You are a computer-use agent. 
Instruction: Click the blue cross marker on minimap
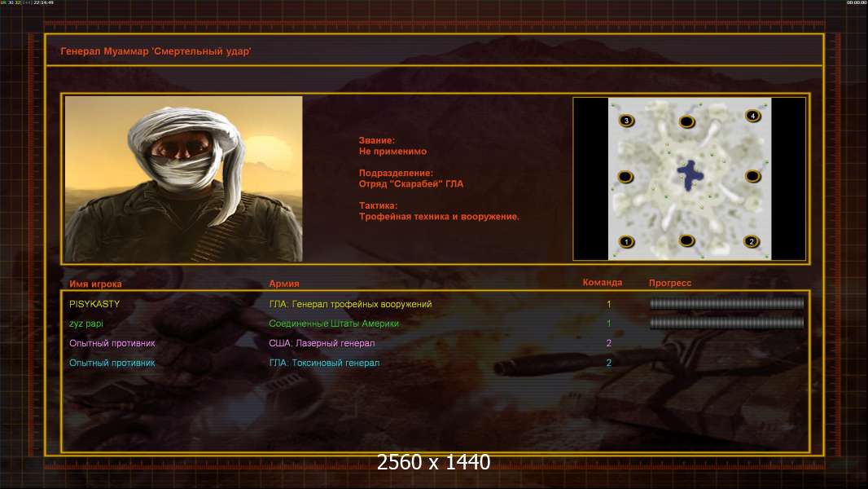(x=690, y=175)
